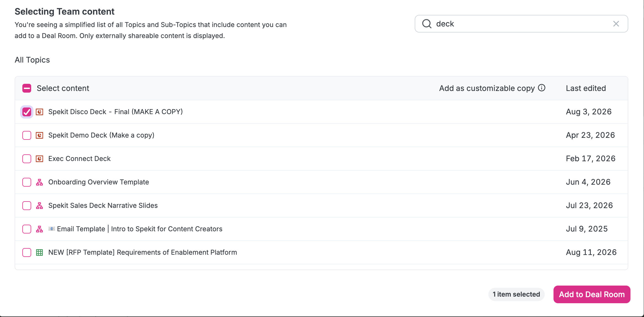
Task: Click the presentation icon for Exec Connect Deck
Action: tap(39, 158)
